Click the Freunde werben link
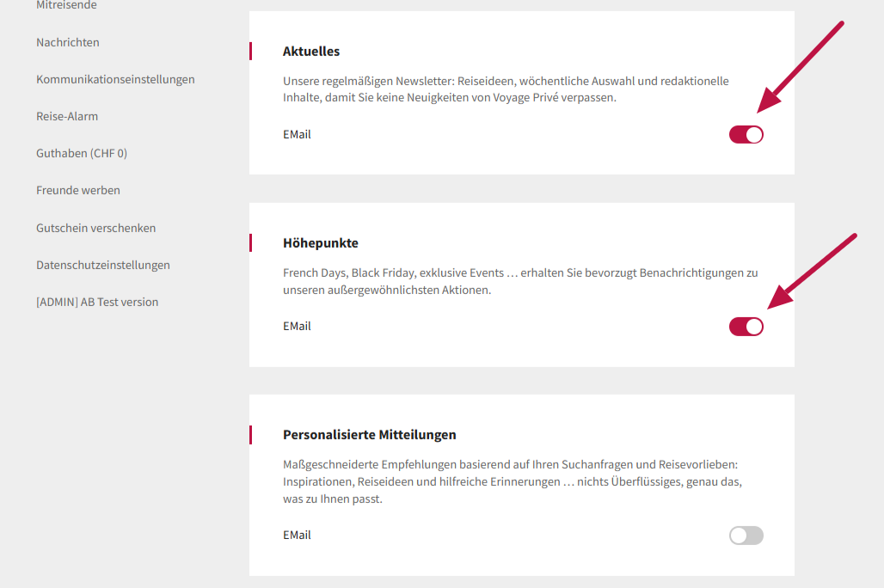Viewport: 884px width, 588px height. coord(78,190)
